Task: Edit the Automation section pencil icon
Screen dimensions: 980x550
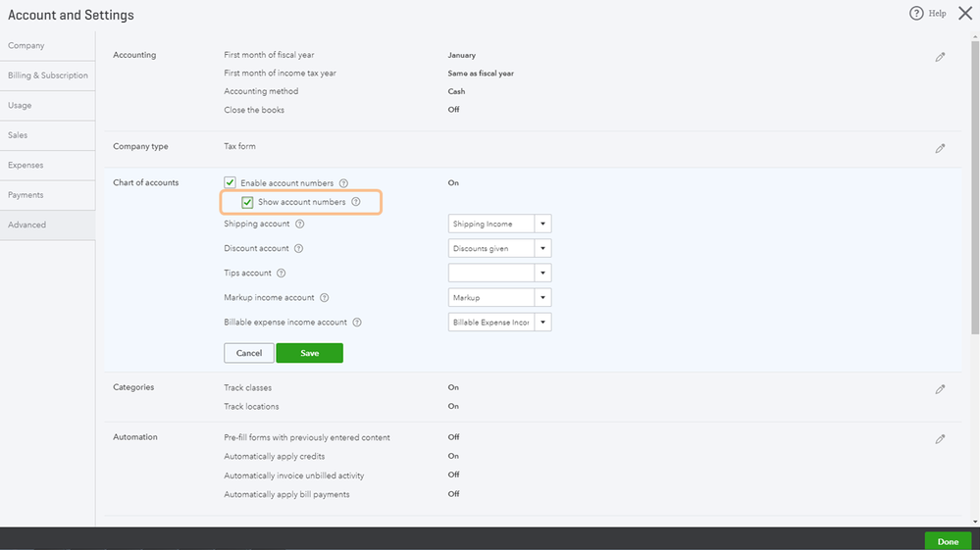Action: tap(940, 439)
